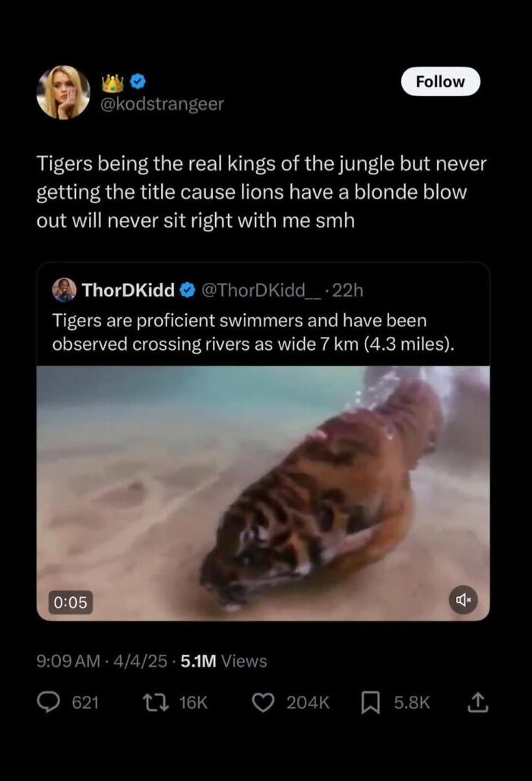Open ThorDKidd's small avatar
Screen dimensions: 532x781
coord(64,290)
